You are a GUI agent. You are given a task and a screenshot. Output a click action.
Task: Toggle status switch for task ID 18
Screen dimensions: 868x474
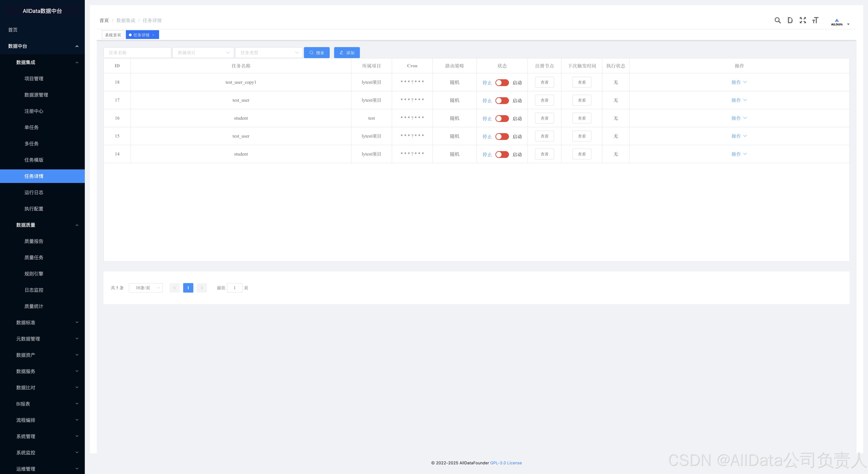point(502,83)
